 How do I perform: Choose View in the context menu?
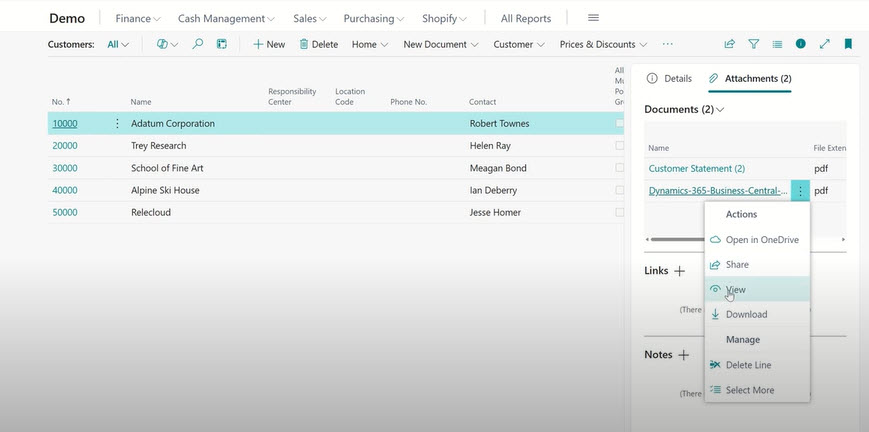tap(757, 289)
